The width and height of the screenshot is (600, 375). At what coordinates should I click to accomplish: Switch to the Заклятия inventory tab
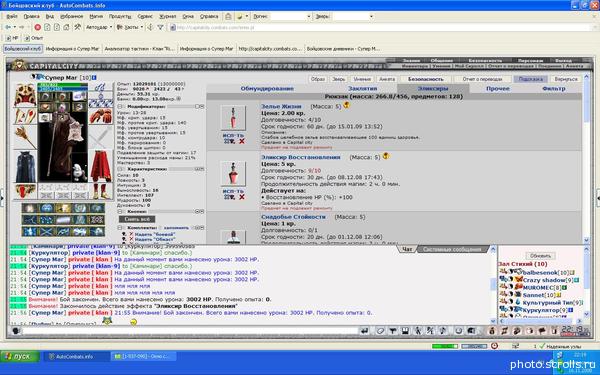click(362, 88)
